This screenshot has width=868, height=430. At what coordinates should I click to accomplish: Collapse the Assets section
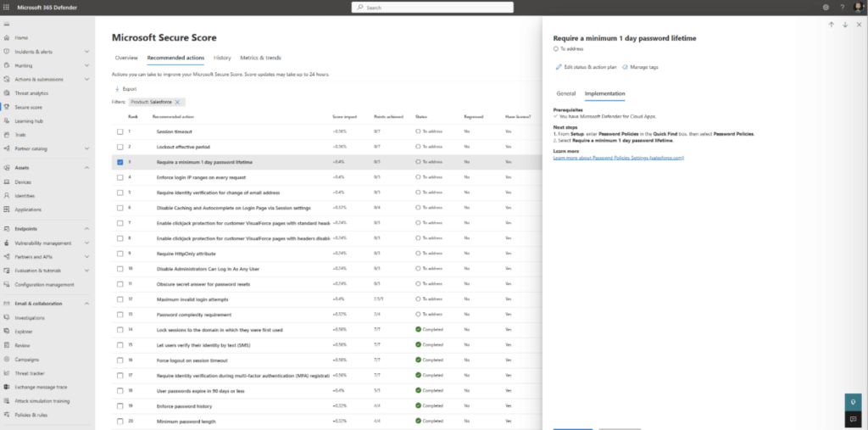point(87,168)
